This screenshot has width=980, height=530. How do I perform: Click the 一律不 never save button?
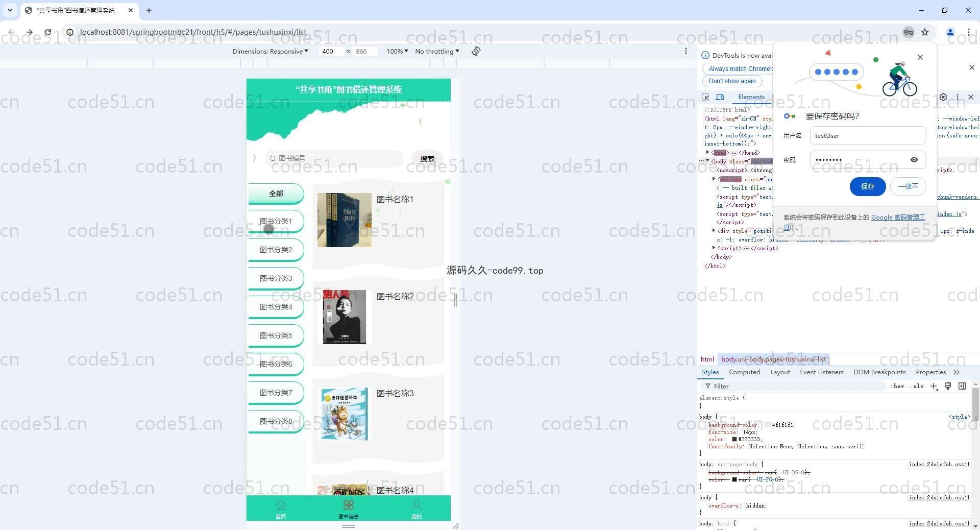click(x=908, y=186)
